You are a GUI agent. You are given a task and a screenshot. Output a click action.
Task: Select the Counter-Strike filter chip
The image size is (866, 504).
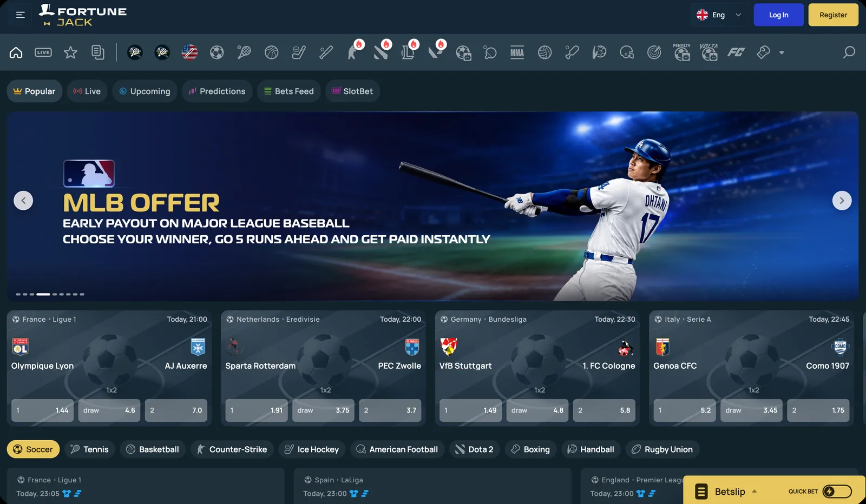coord(232,449)
